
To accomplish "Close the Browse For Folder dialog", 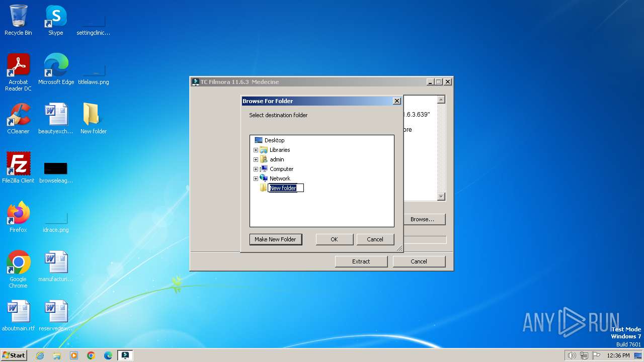I will [396, 101].
